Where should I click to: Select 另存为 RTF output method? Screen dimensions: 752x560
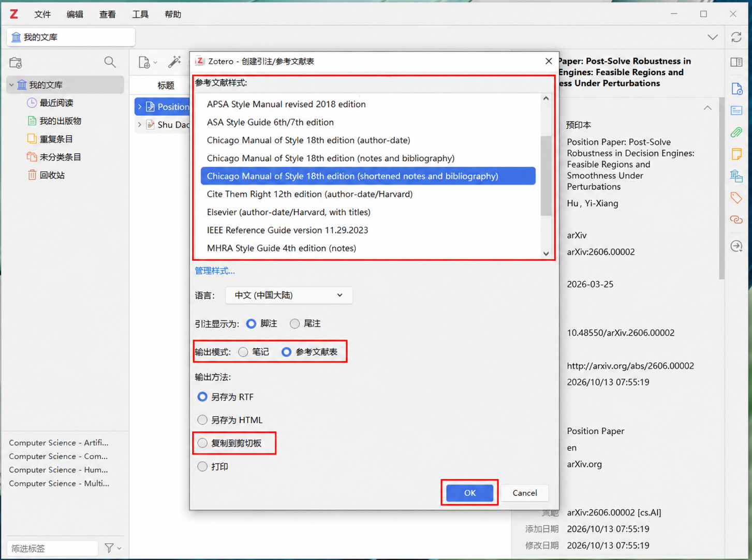coord(202,397)
